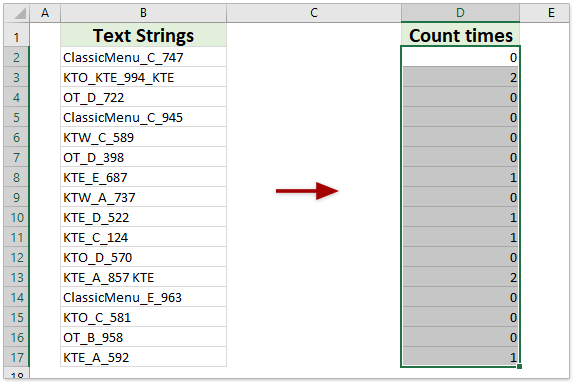
Task: Select column C header
Action: click(314, 13)
